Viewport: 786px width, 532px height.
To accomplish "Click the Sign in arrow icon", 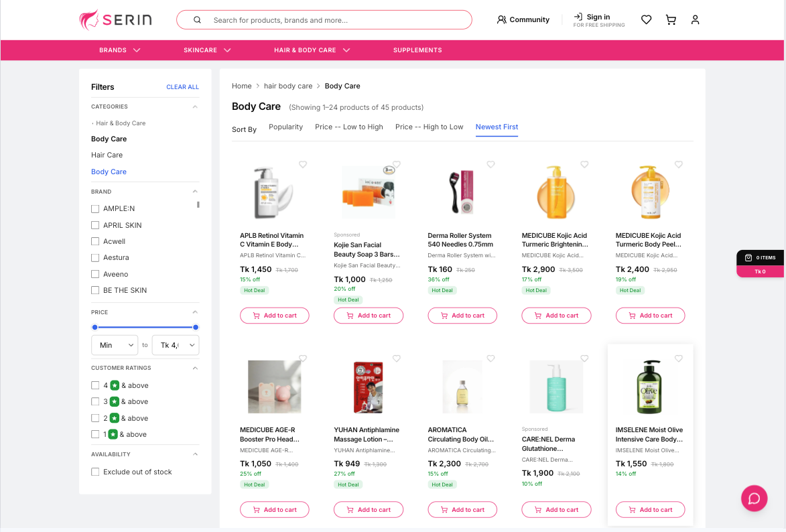I will (x=578, y=17).
